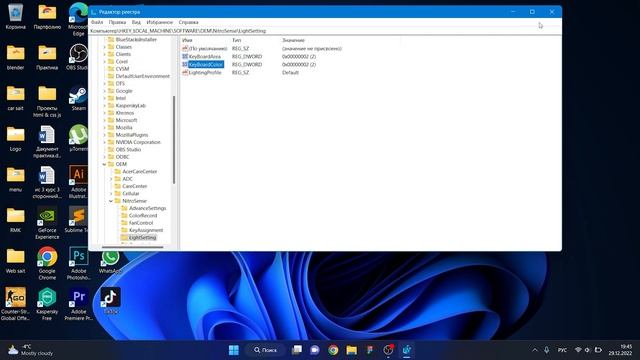Click the registry address path bar
640x360 pixels.
(325, 31)
